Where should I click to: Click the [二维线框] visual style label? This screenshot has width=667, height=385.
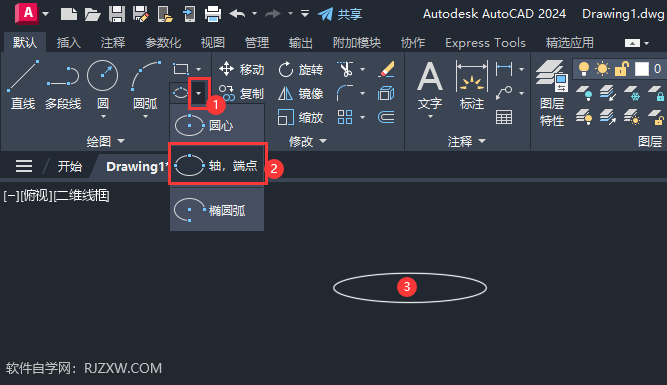point(82,196)
